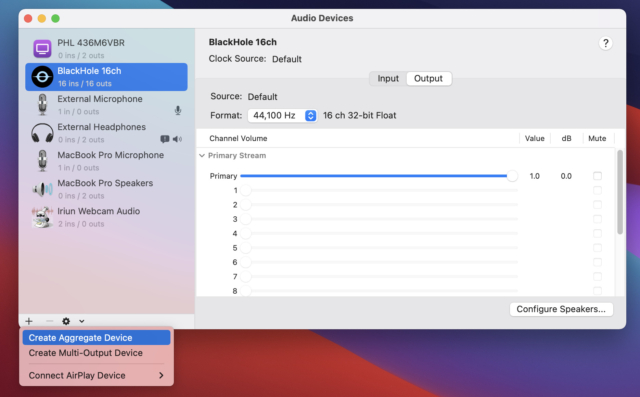The width and height of the screenshot is (640, 397).
Task: Toggle mute checkbox for channel 1
Action: pyautogui.click(x=597, y=190)
